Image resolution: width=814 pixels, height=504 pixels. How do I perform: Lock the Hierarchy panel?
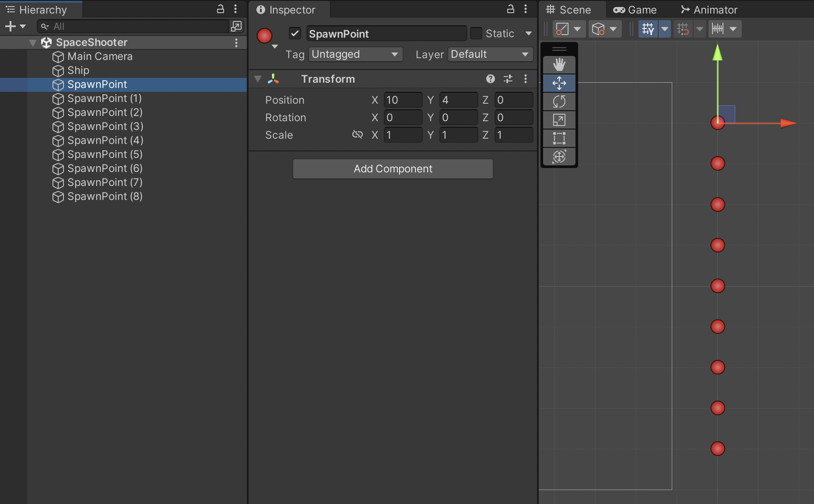click(221, 9)
